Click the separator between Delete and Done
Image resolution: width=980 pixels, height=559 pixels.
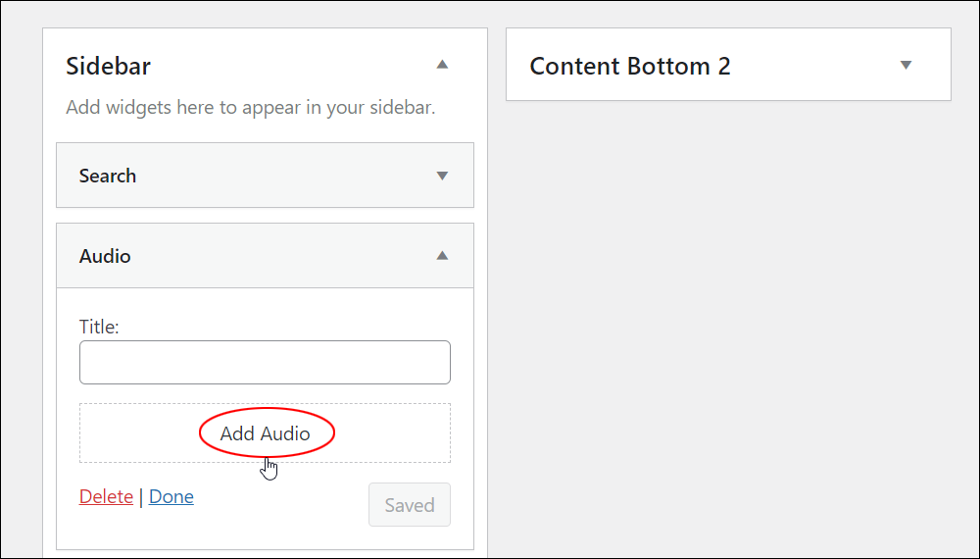click(141, 497)
